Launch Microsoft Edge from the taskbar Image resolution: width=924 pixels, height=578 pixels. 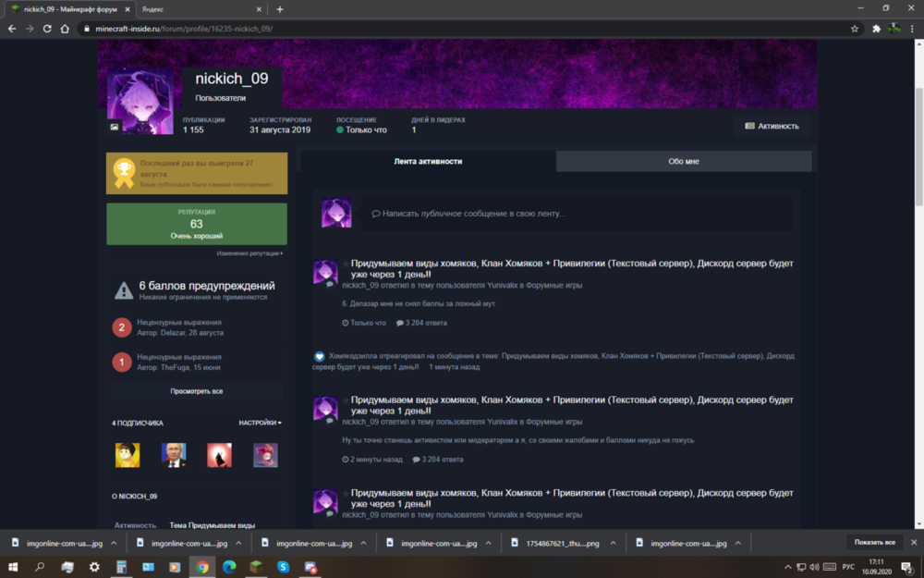[229, 567]
